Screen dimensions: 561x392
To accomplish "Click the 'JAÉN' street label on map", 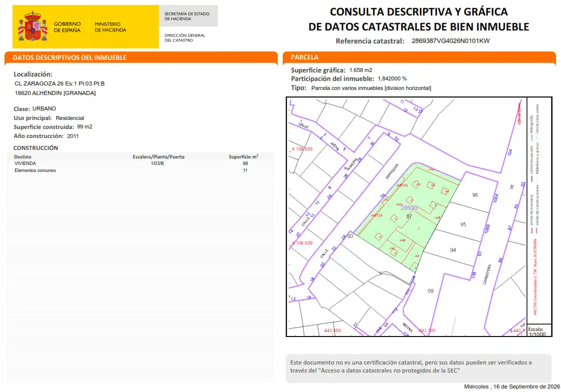I will (334, 146).
